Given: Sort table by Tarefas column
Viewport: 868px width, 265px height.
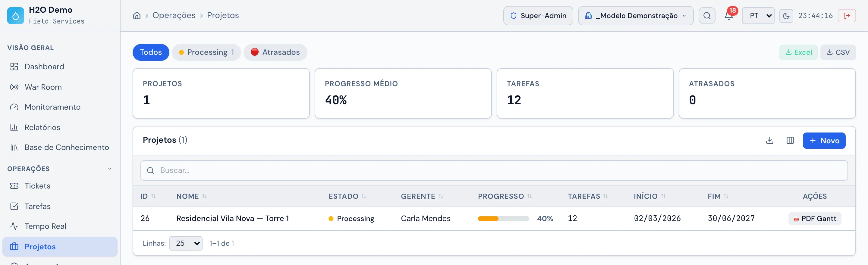Looking at the screenshot, I should 588,196.
